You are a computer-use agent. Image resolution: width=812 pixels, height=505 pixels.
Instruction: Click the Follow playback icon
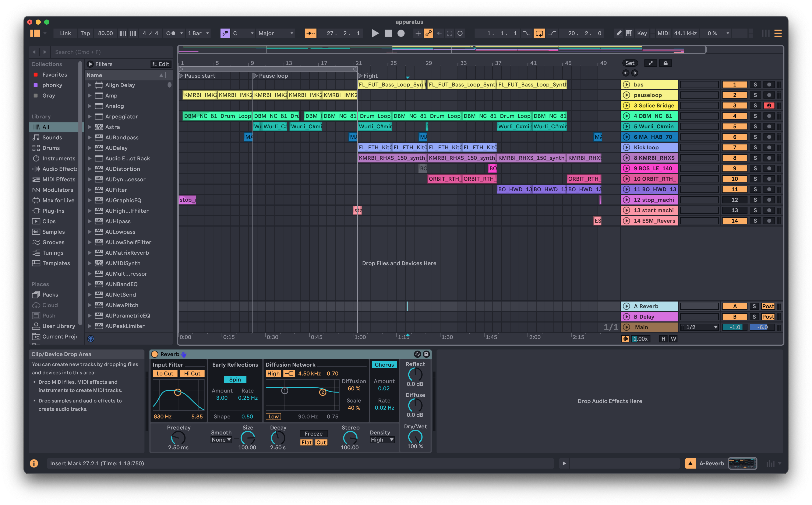(310, 33)
